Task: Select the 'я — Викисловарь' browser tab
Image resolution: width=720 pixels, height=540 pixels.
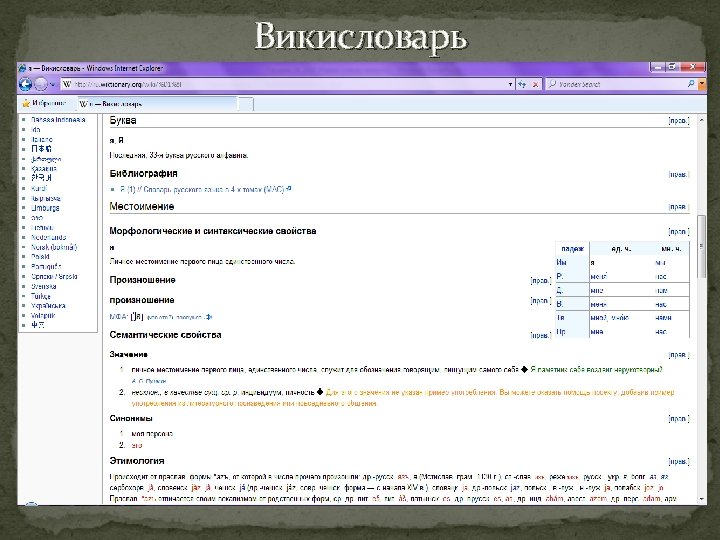Action: coord(157,104)
